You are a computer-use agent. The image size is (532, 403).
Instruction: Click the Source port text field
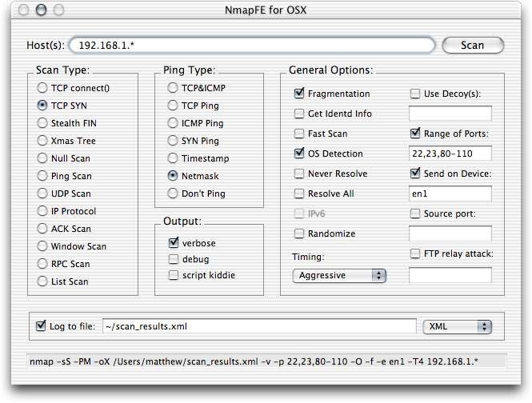click(450, 233)
